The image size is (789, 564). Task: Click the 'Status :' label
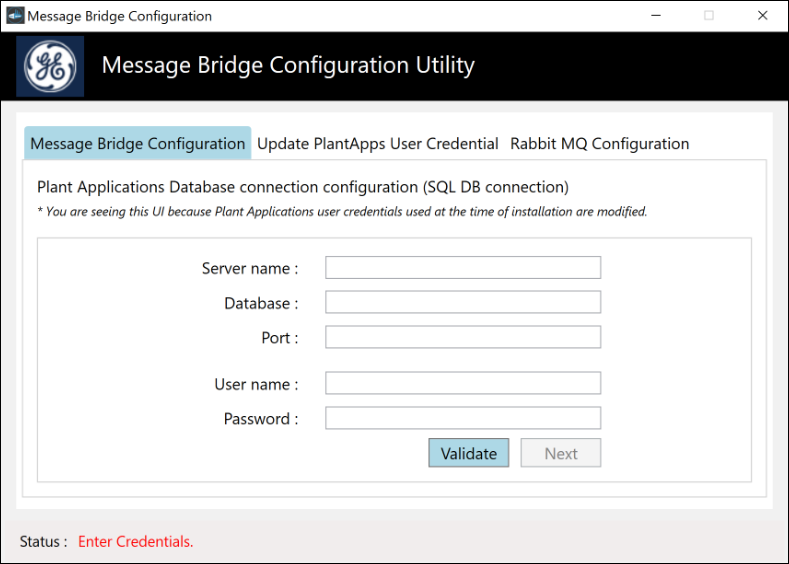43,541
